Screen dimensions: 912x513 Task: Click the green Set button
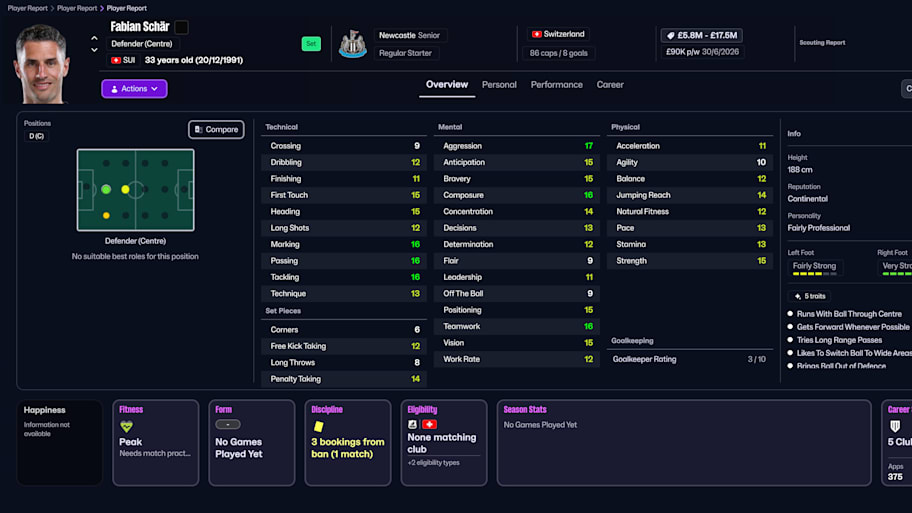tap(311, 44)
